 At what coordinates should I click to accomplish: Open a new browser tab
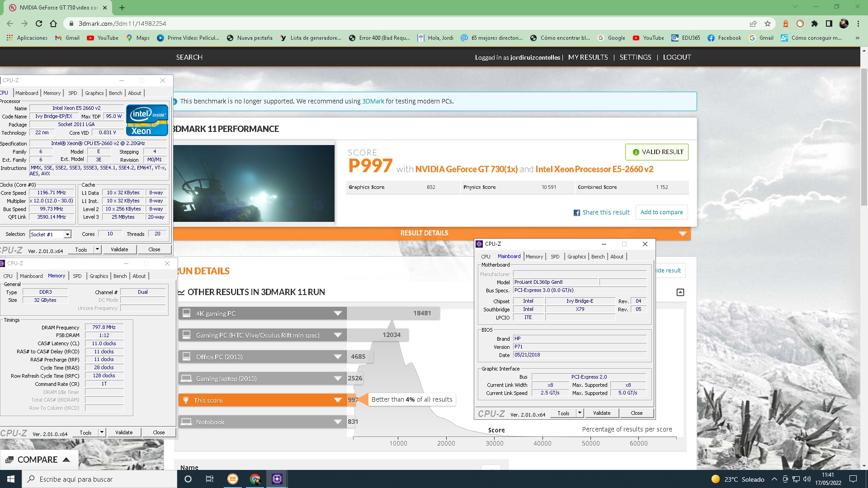122,7
